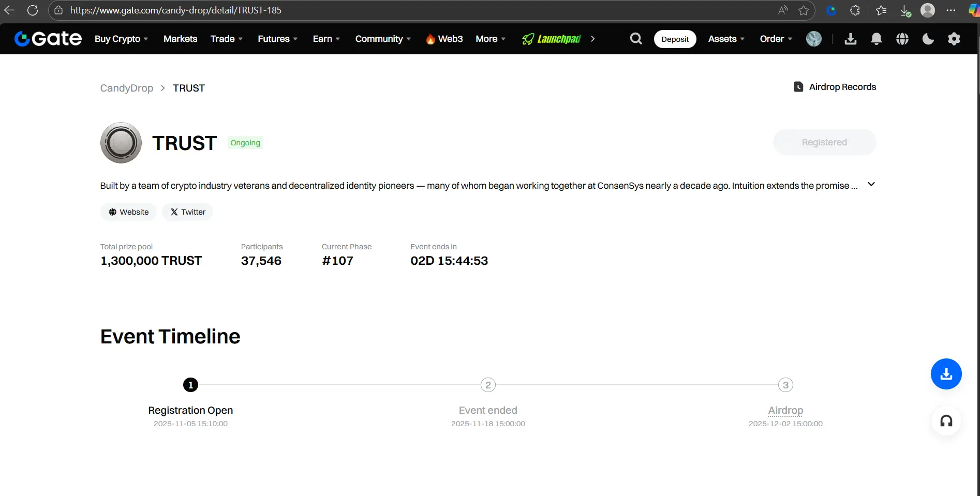Click the Event ended label
980x496 pixels.
[488, 410]
